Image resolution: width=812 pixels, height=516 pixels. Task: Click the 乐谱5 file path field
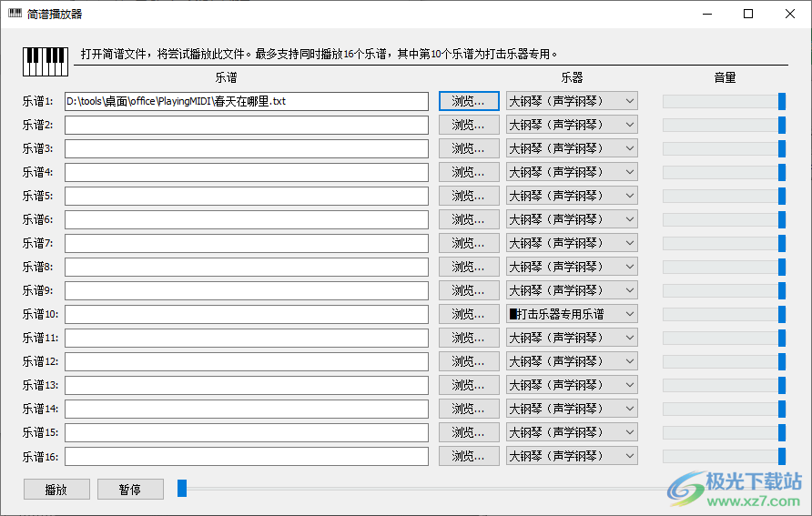coord(247,197)
